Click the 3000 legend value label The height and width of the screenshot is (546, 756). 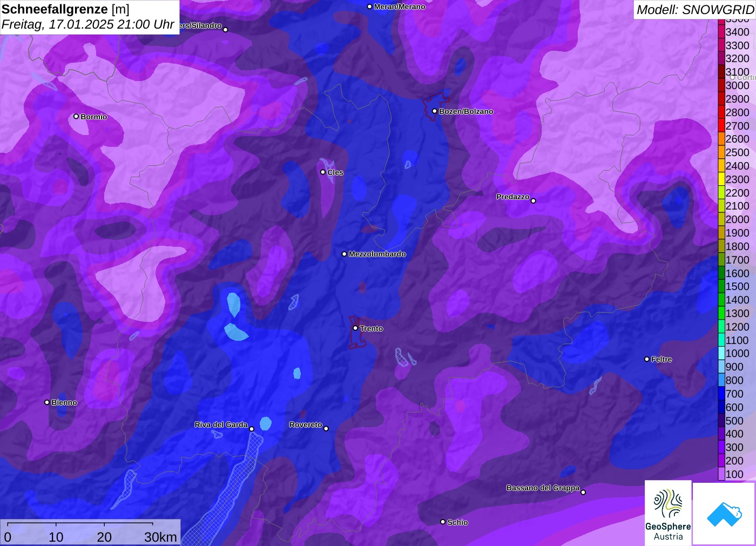click(738, 85)
